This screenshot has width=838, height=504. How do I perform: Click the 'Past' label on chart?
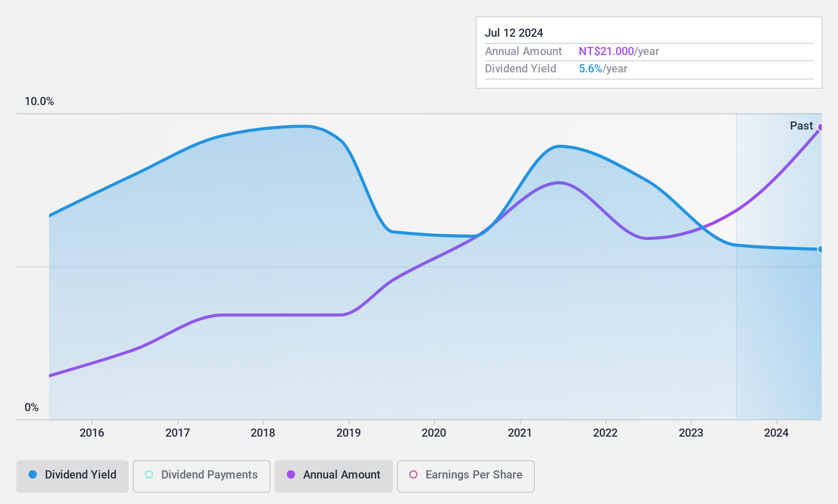[x=801, y=126]
